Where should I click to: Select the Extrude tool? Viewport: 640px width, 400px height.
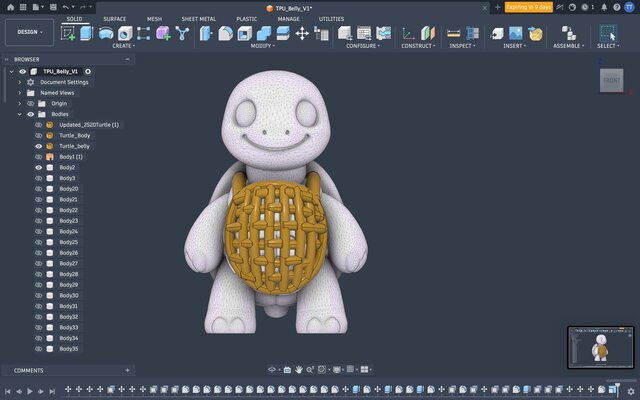pyautogui.click(x=87, y=33)
